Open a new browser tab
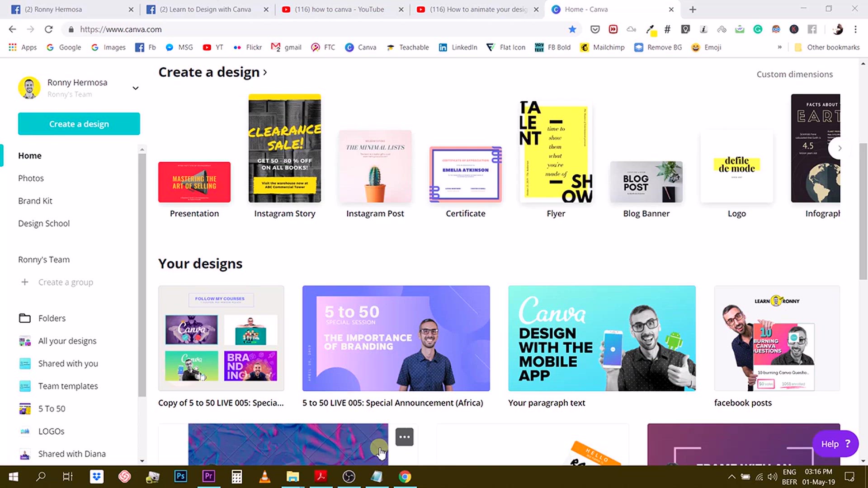Viewport: 868px width, 488px height. point(693,9)
